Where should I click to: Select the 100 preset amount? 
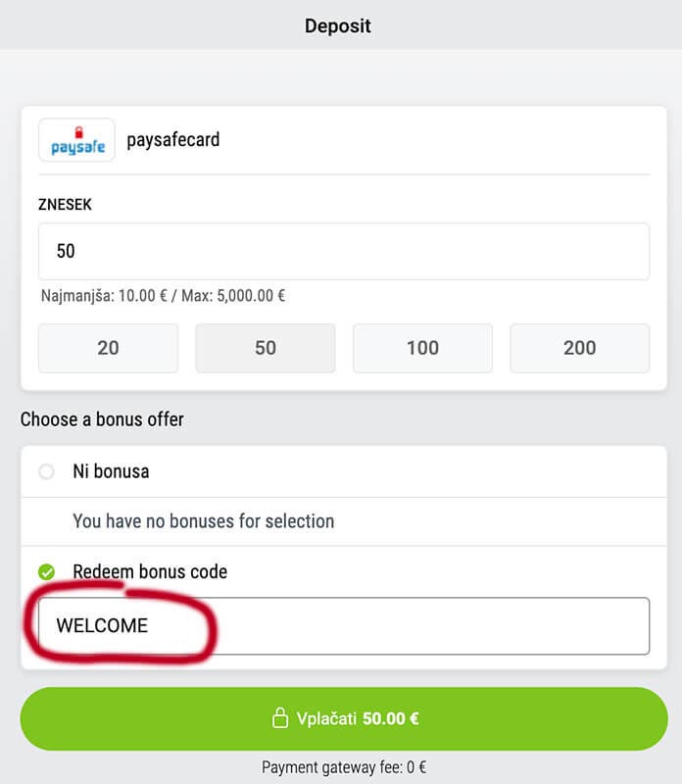click(422, 348)
